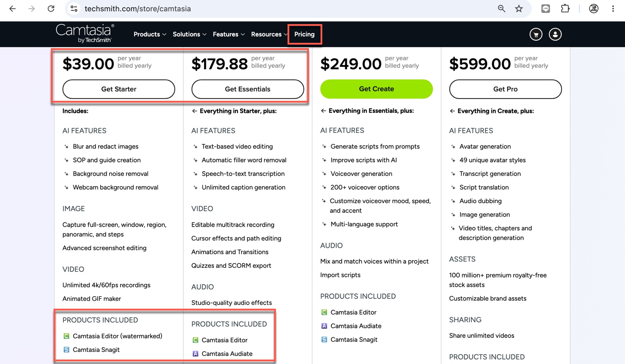Select the Get Pro button

click(x=505, y=89)
